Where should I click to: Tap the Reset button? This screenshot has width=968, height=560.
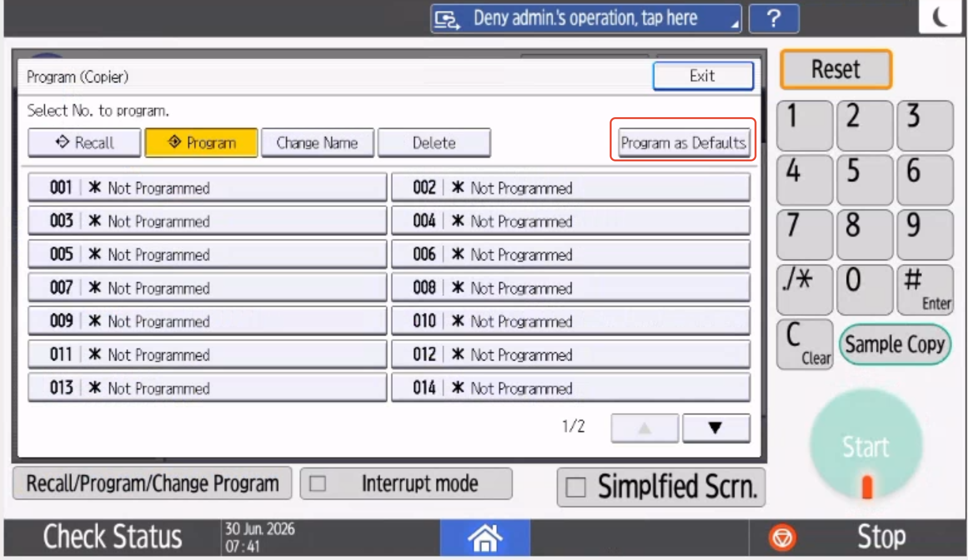836,69
